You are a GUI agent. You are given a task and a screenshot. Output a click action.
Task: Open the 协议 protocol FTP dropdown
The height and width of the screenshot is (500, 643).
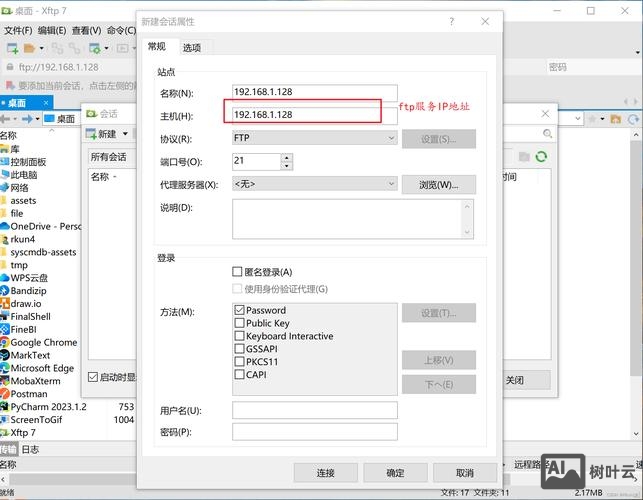315,138
